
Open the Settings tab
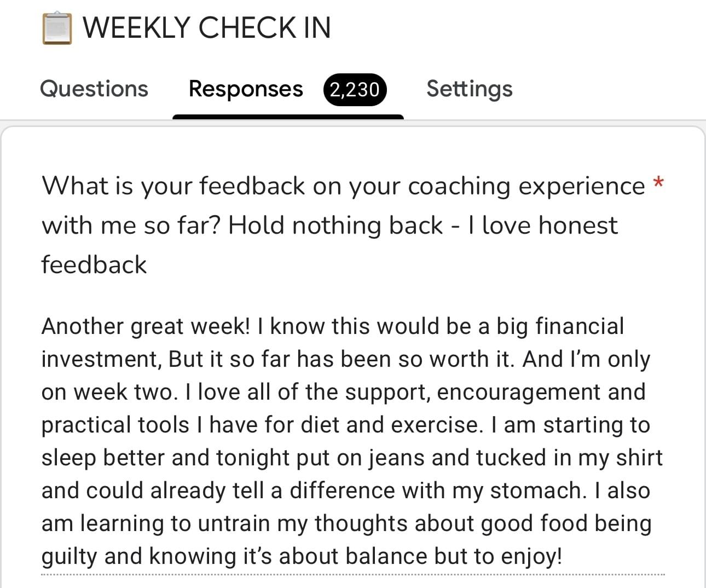(x=469, y=89)
